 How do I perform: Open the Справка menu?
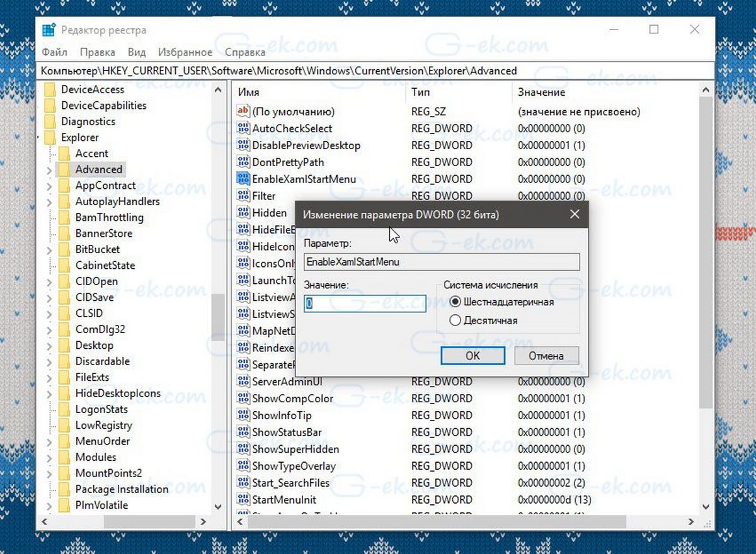coord(245,52)
